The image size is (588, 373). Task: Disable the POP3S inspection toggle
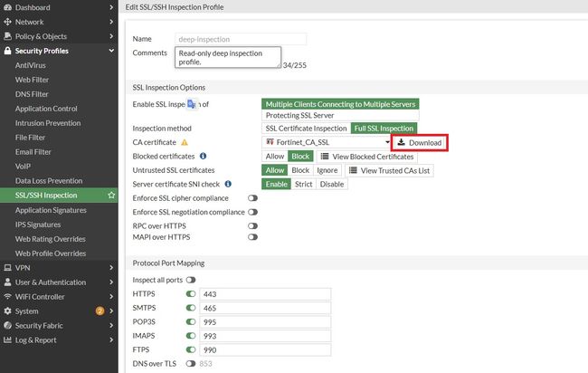pyautogui.click(x=191, y=321)
